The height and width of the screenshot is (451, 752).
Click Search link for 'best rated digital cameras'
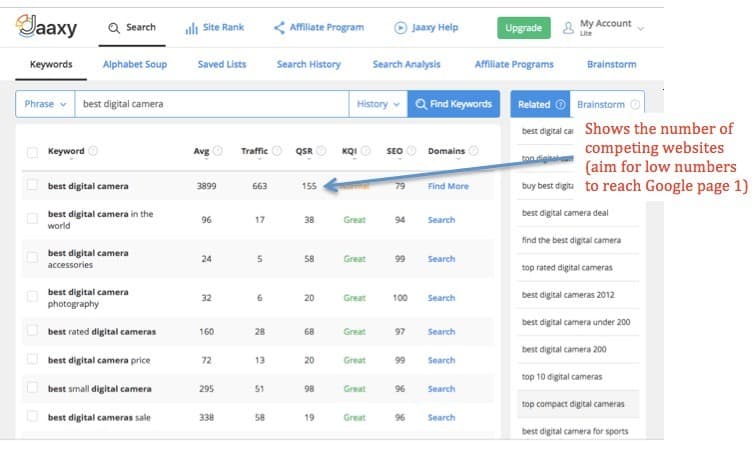click(x=441, y=332)
